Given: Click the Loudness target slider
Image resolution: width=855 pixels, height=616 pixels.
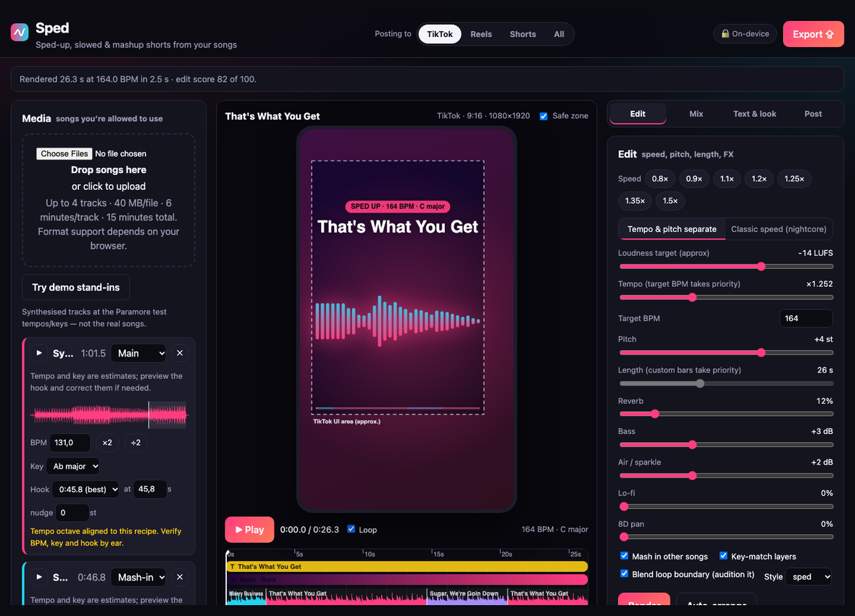Looking at the screenshot, I should coord(726,266).
